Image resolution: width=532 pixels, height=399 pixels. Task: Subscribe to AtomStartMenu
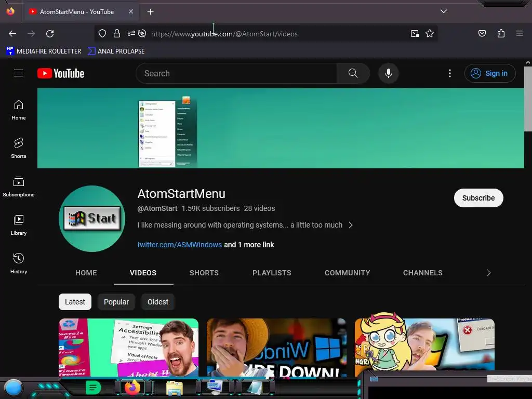(x=478, y=198)
